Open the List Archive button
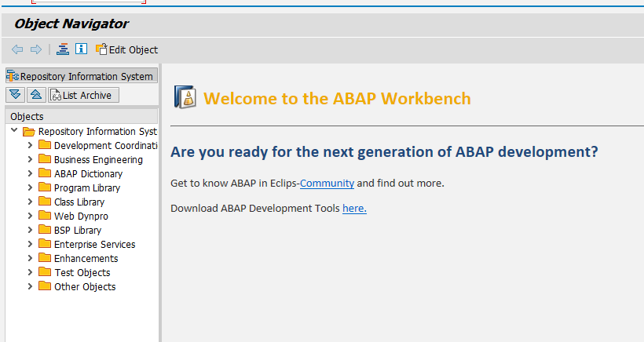 (x=84, y=95)
